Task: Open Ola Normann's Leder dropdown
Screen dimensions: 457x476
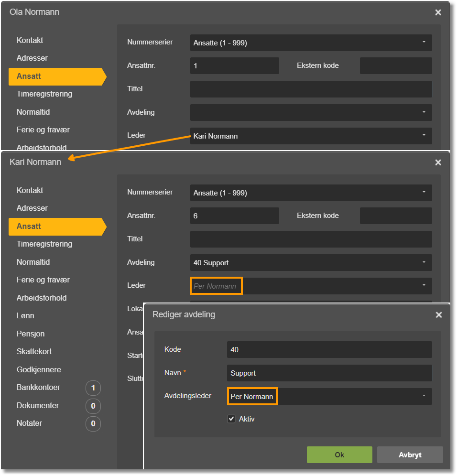Action: [x=424, y=135]
